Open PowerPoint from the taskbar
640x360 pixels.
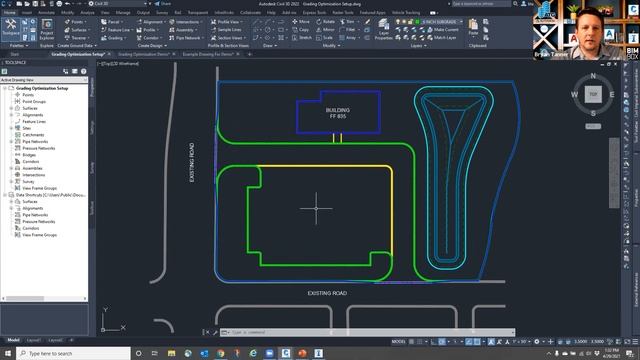(302, 353)
